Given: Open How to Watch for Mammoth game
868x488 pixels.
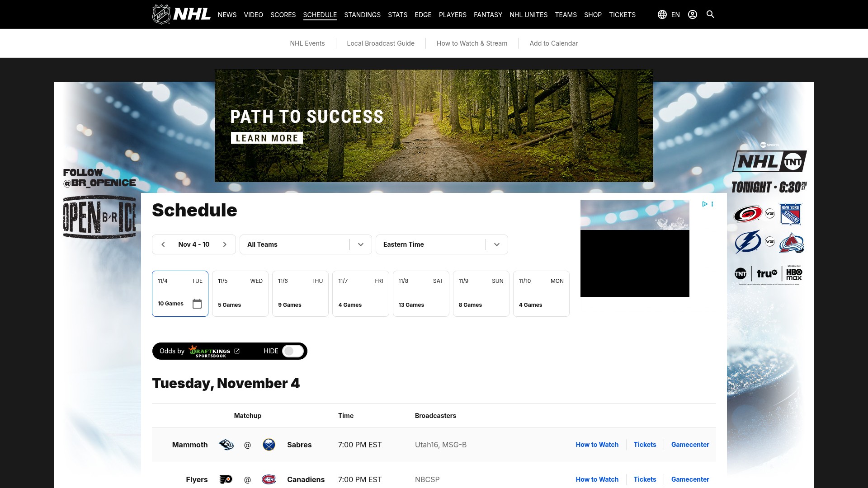Looking at the screenshot, I should [597, 445].
